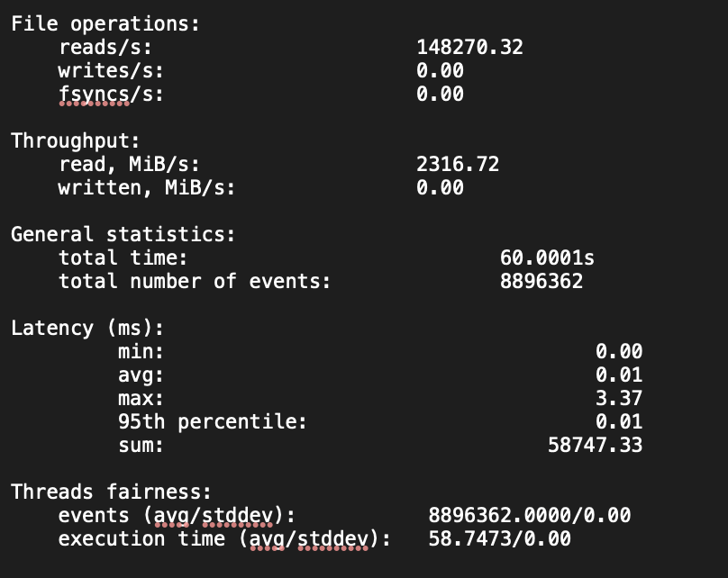Image resolution: width=728 pixels, height=578 pixels.
Task: Click the misspelled 'fsyncs/s:' label
Action: (111, 95)
